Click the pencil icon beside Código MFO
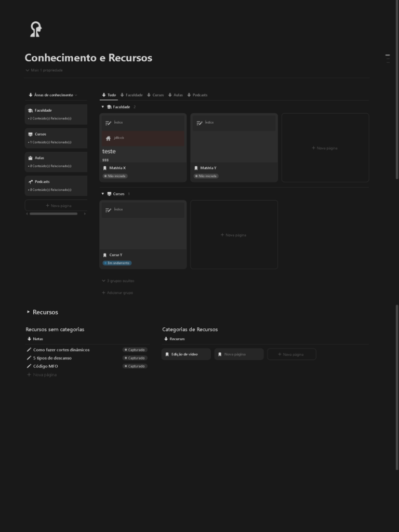The image size is (399, 532). [29, 366]
